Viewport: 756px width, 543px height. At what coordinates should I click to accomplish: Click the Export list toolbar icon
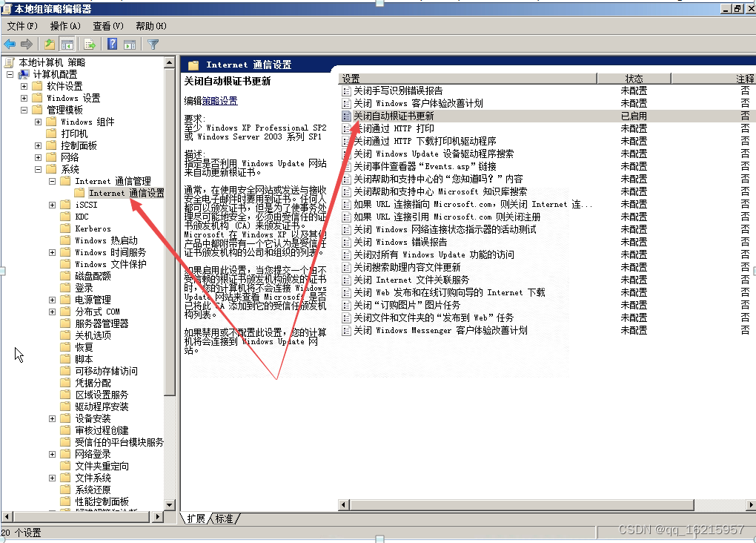pos(90,45)
